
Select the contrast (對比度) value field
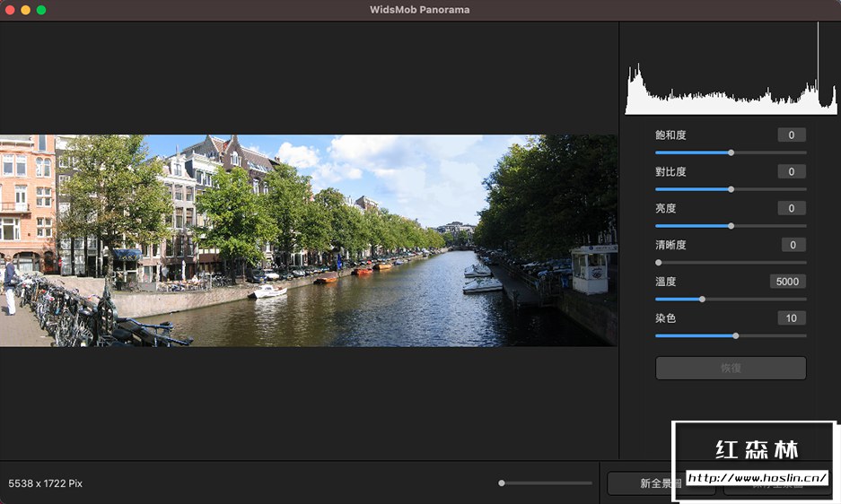(x=791, y=172)
